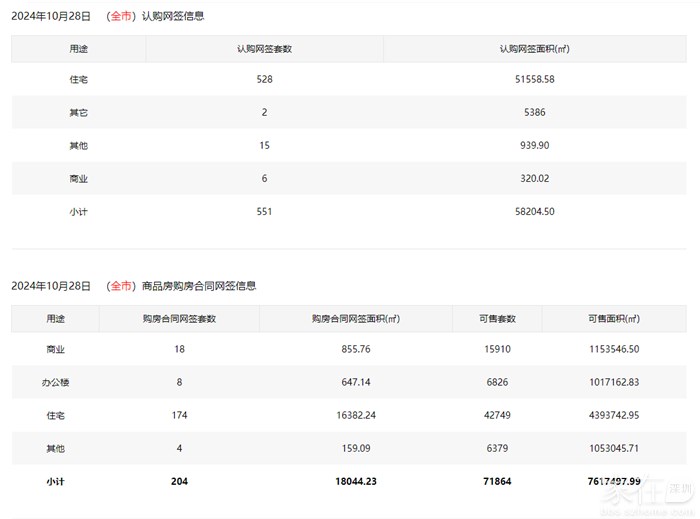This screenshot has width=700, height=519.
Task: Click the 16382.24 residential contract area cell
Action: coord(355,416)
